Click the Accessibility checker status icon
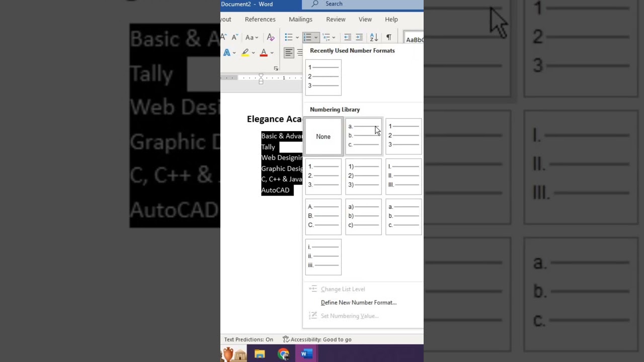This screenshot has width=644, height=362. (x=286, y=339)
